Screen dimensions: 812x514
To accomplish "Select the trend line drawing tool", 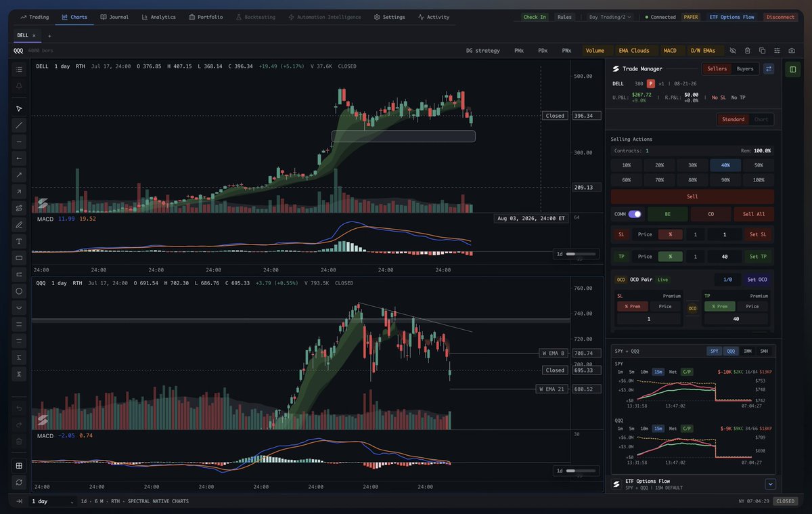I will [19, 125].
